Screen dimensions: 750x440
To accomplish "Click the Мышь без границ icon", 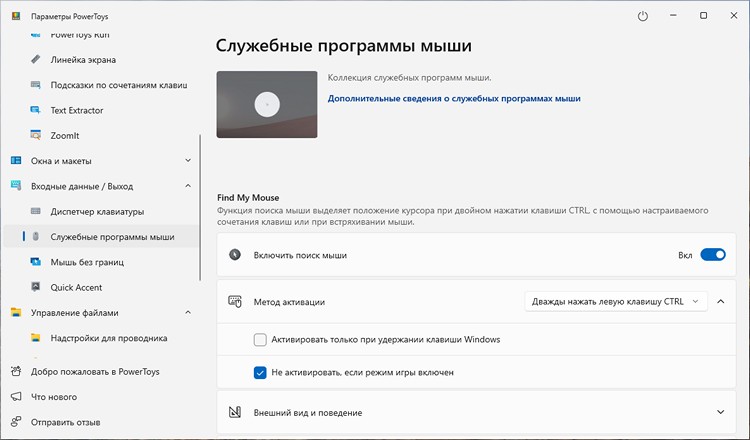I will [x=35, y=262].
